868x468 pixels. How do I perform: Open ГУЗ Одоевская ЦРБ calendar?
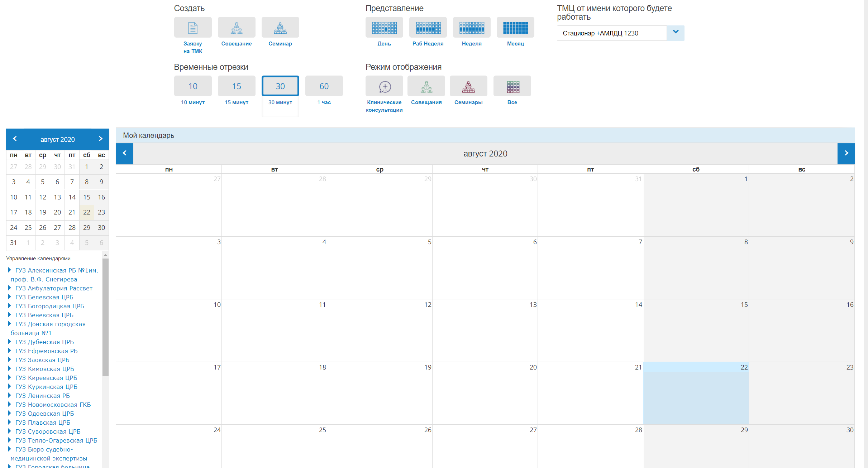(45, 414)
